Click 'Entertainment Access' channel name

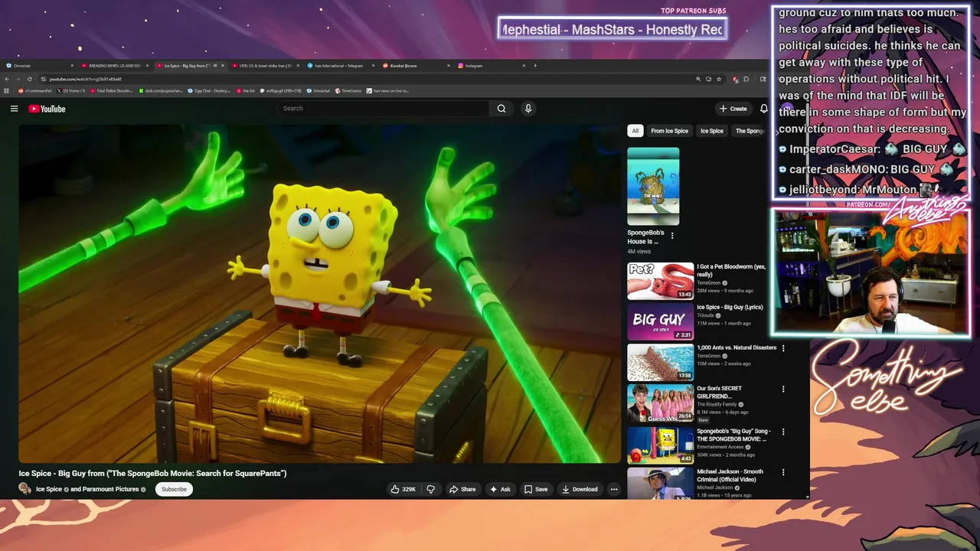(720, 447)
